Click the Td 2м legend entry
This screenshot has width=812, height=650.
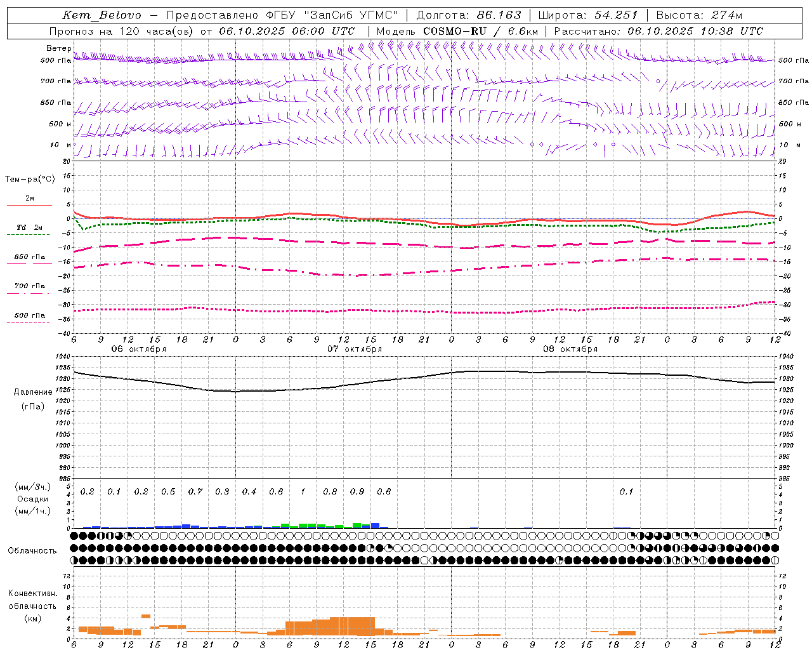[x=29, y=227]
